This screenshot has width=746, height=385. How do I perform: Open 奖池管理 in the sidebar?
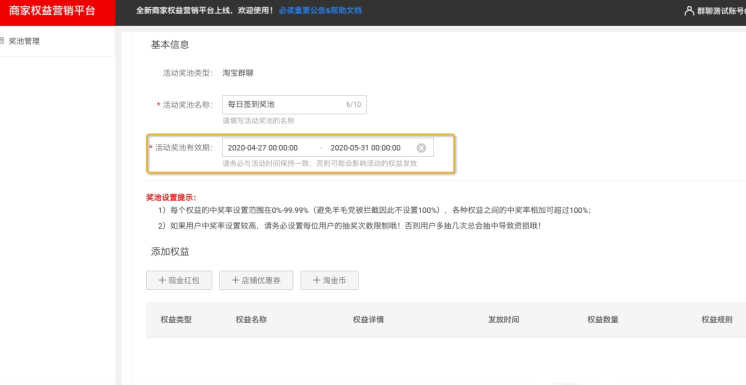[x=24, y=41]
